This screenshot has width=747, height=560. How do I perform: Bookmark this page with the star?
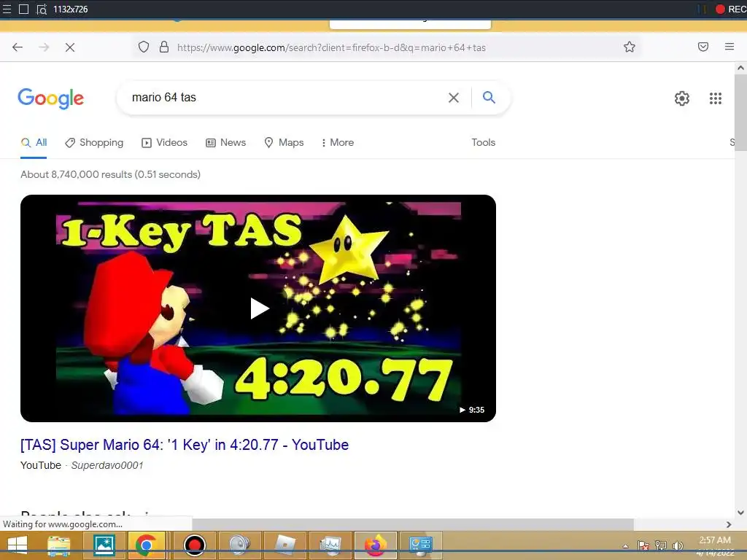tap(630, 47)
